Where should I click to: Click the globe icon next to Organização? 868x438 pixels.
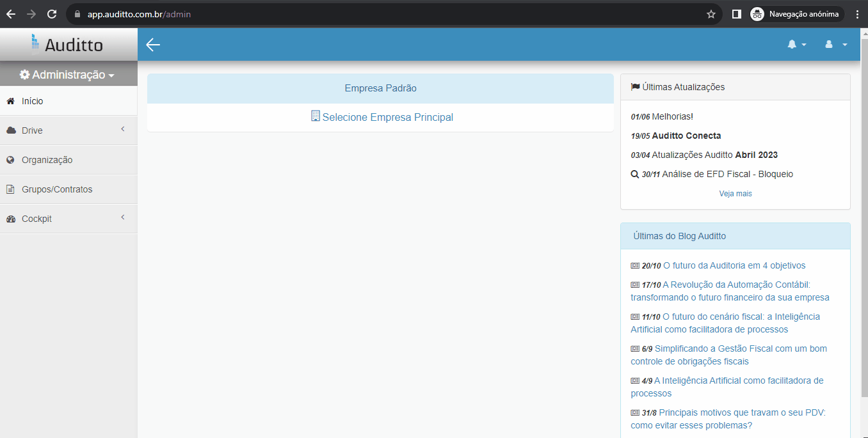pos(10,160)
